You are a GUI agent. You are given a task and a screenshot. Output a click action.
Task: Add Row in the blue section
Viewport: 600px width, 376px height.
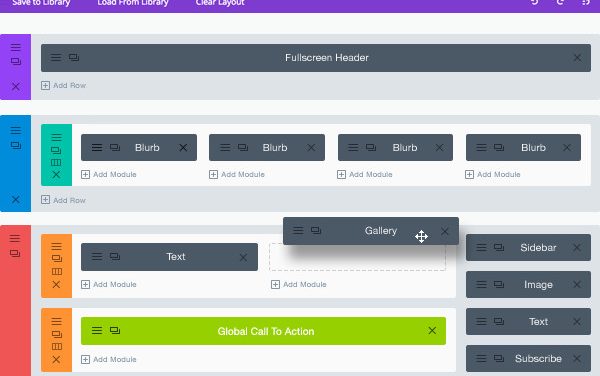(64, 200)
